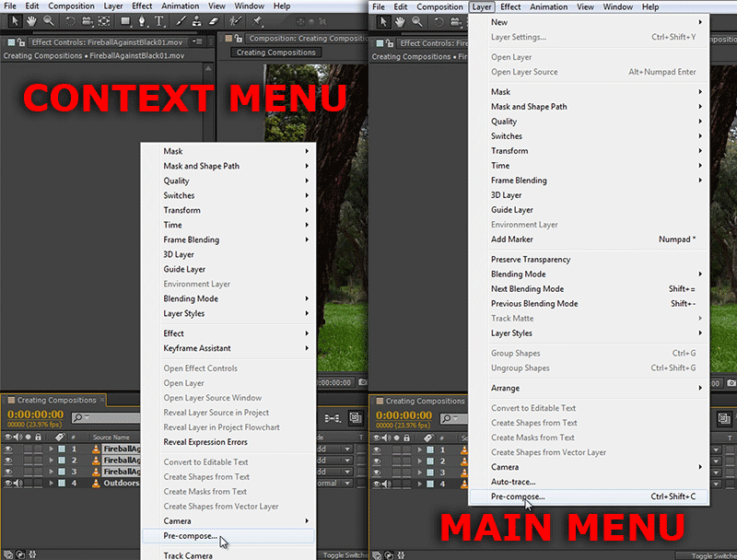The width and height of the screenshot is (737, 560).
Task: Select the Rectangle shape tool in left toolbar
Action: (125, 21)
